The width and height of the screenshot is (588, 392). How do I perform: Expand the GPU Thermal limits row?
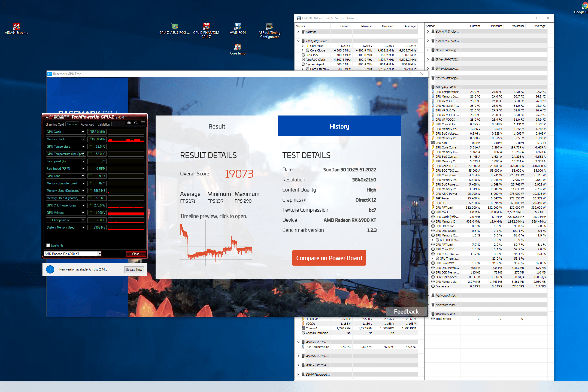coord(432,259)
